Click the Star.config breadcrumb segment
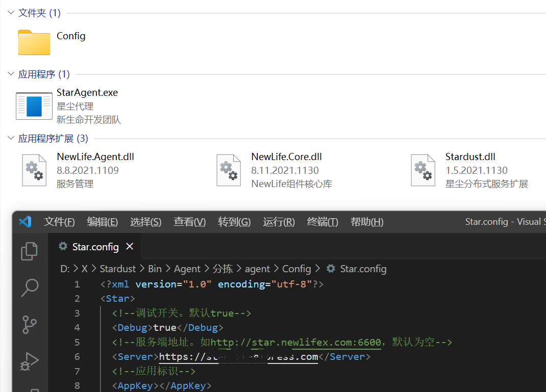The height and width of the screenshot is (392, 546). [363, 269]
